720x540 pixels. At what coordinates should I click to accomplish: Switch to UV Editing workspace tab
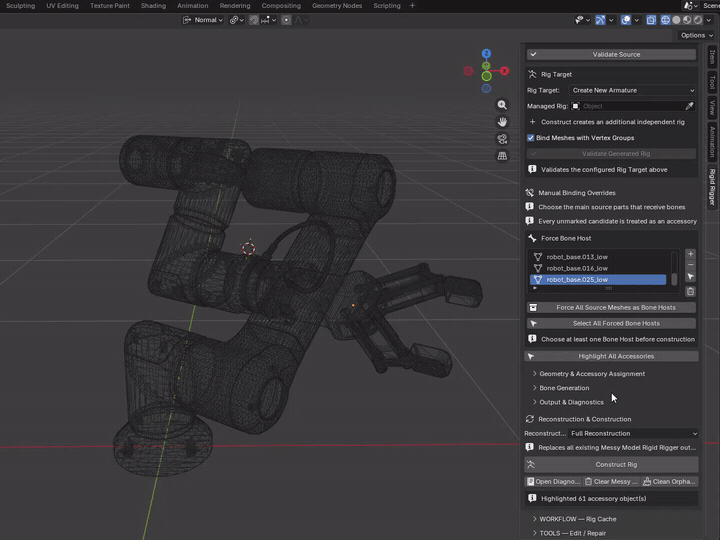pyautogui.click(x=62, y=6)
